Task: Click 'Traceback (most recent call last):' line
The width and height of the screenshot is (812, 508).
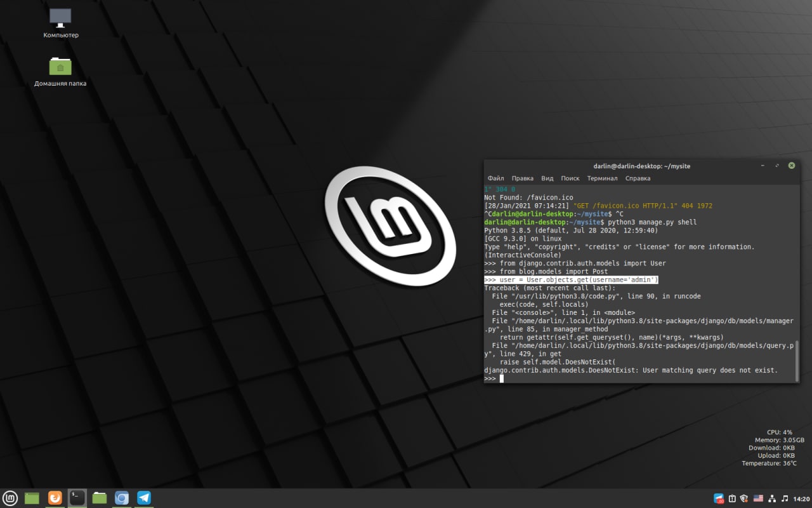Action: [x=549, y=288]
